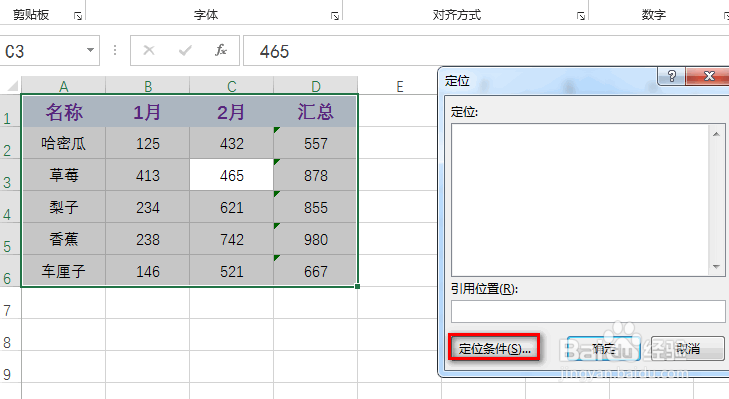Select cell with value 234
This screenshot has height=399, width=729.
coord(148,207)
